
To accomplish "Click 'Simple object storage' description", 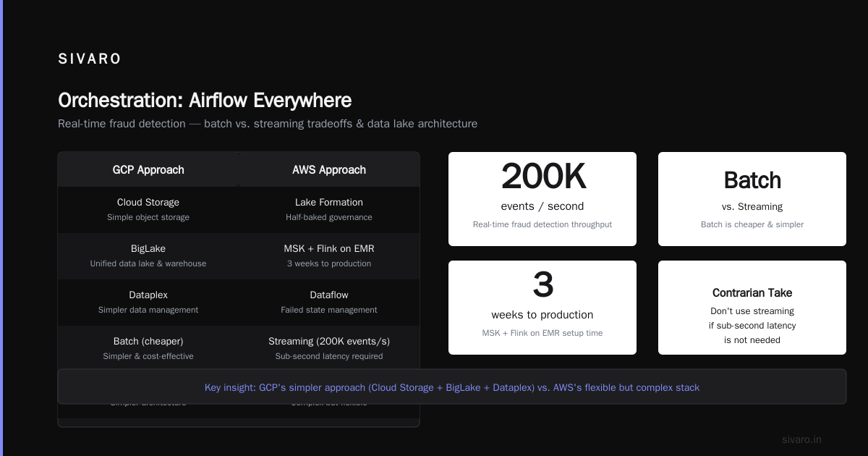I will (x=148, y=217).
